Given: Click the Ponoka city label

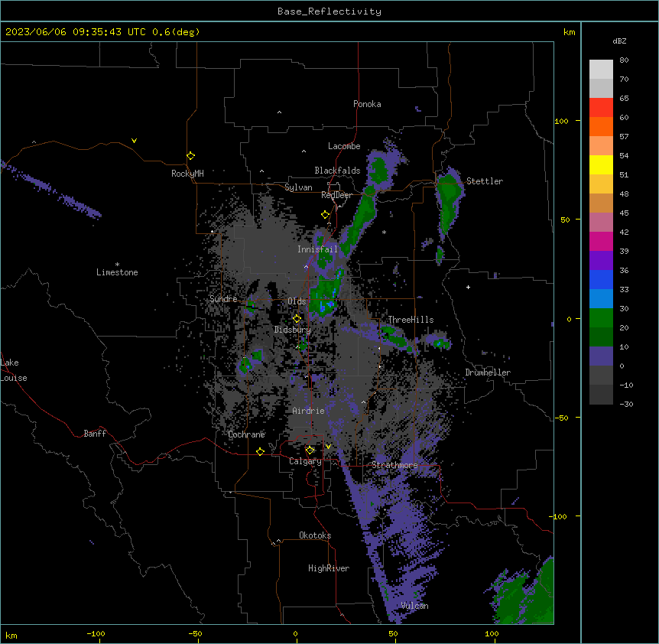Looking at the screenshot, I should [x=367, y=104].
